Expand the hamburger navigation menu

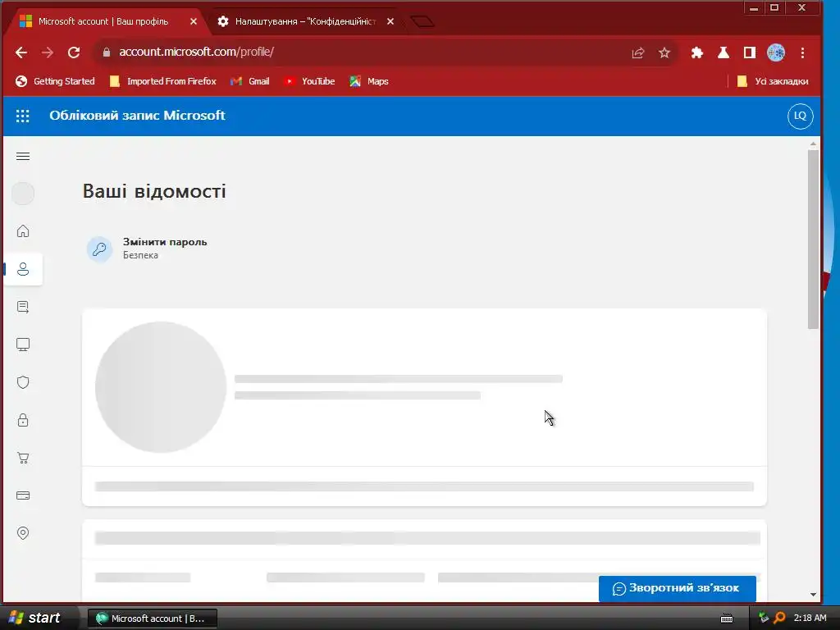(x=23, y=157)
